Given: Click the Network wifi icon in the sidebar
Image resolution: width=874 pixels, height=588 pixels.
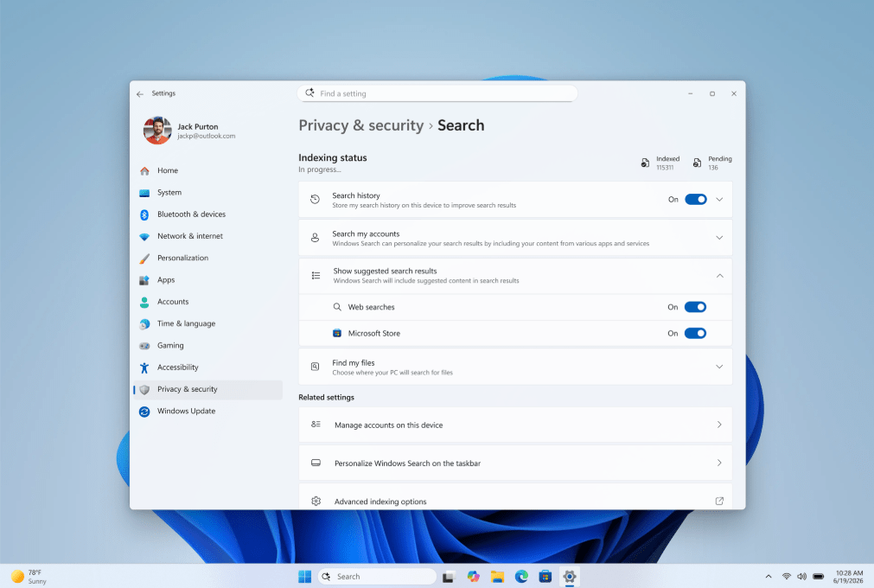Looking at the screenshot, I should 144,236.
